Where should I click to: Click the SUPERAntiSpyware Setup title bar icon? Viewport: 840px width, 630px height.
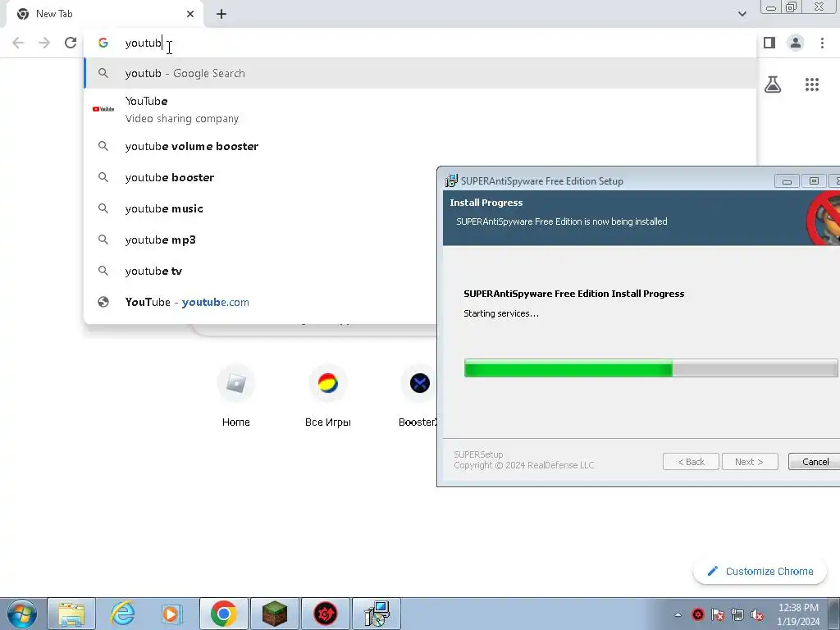pos(451,181)
